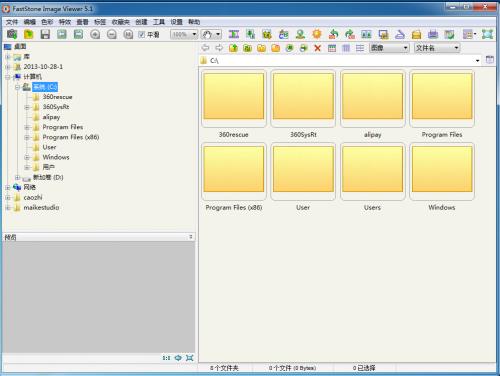The image size is (500, 376).
Task: Select the caozhi folder in tree
Action: point(33,197)
